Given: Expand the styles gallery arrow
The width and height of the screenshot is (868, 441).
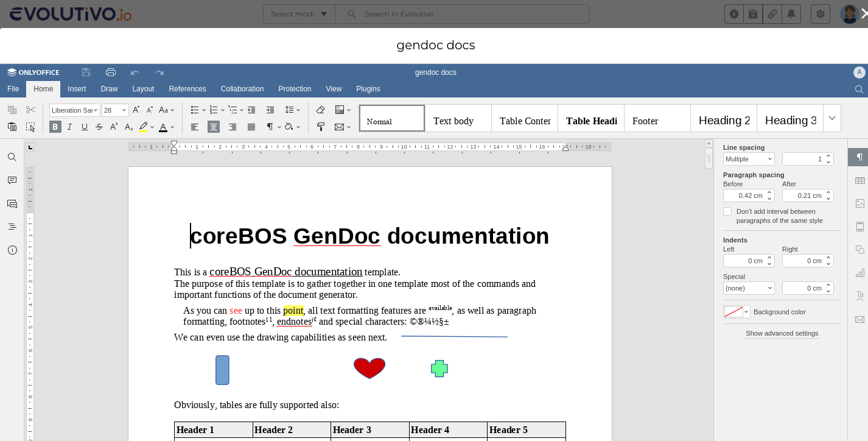Looking at the screenshot, I should pyautogui.click(x=832, y=118).
